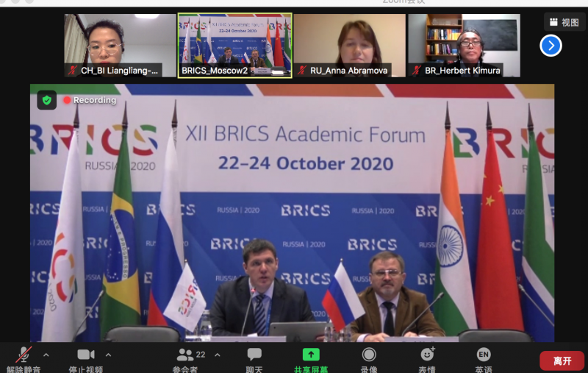Select RU_Anna Abramova video thumbnail
588x373 pixels.
pos(350,46)
